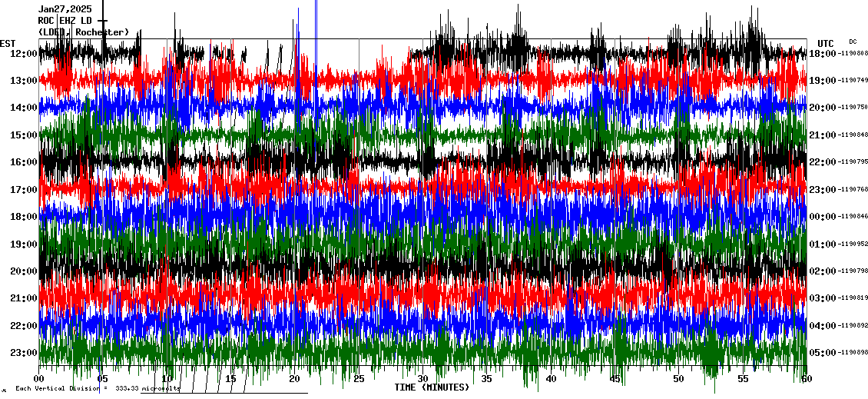Click the EST timezone axis label
The width and height of the screenshot is (868, 399).
click(8, 43)
